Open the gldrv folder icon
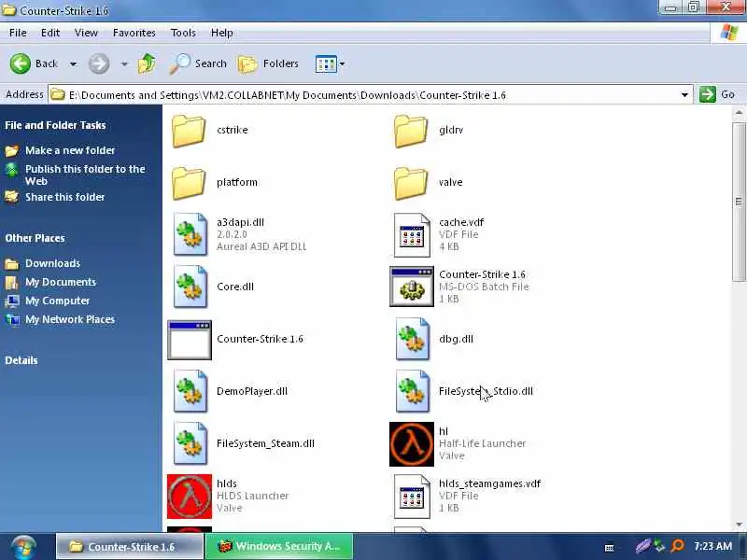747x560 pixels. [x=411, y=130]
